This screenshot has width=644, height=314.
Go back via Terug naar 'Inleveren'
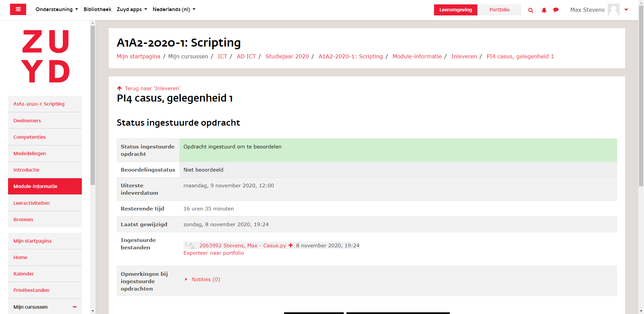(152, 88)
